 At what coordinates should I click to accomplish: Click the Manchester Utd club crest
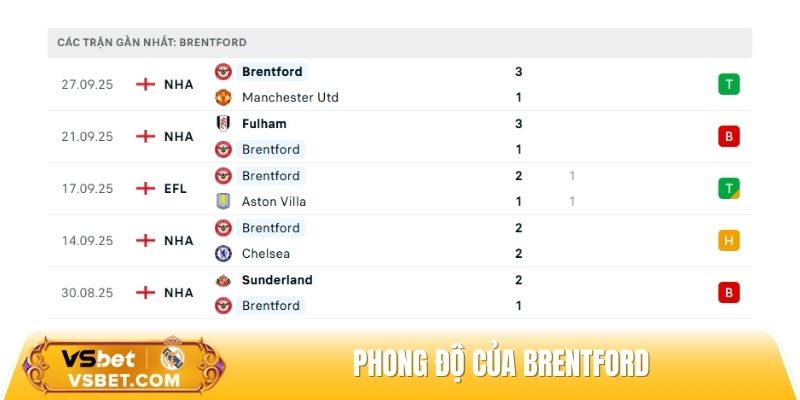(x=223, y=98)
